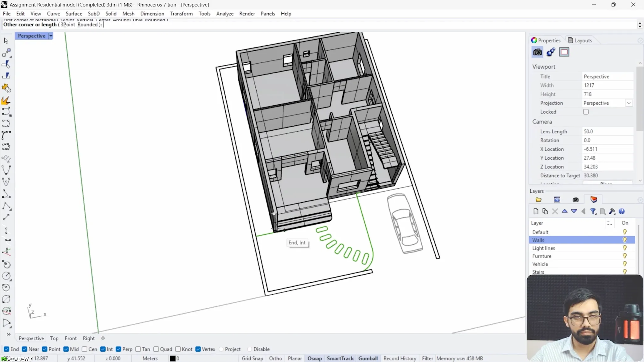The height and width of the screenshot is (362, 644).
Task: Switch to the Top viewport tab
Action: pyautogui.click(x=54, y=338)
